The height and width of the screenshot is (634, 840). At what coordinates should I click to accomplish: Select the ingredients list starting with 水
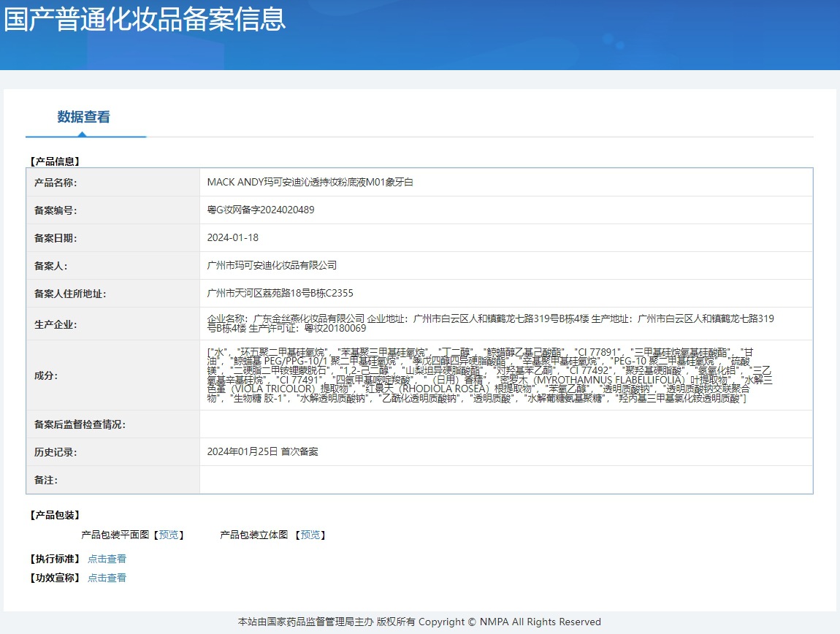[489, 375]
